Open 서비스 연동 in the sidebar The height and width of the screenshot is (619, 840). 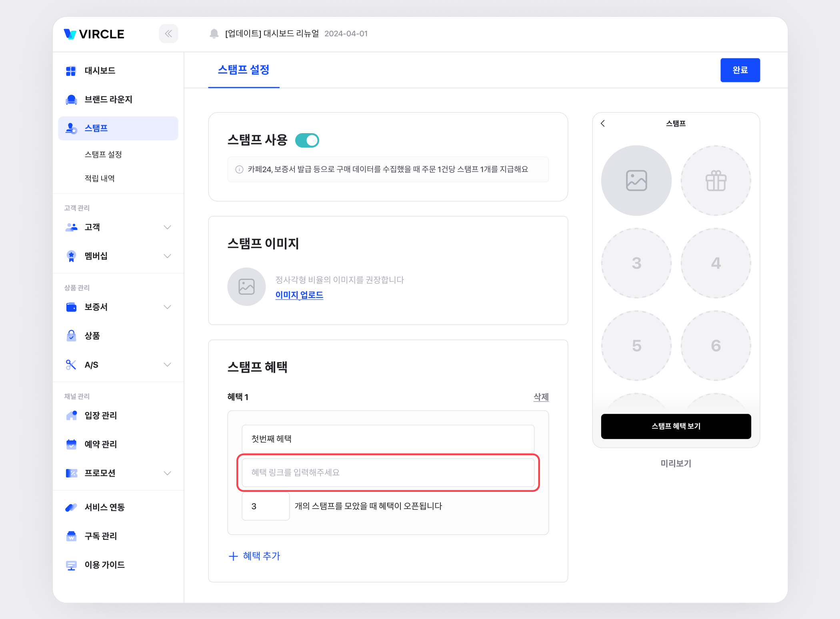click(104, 507)
